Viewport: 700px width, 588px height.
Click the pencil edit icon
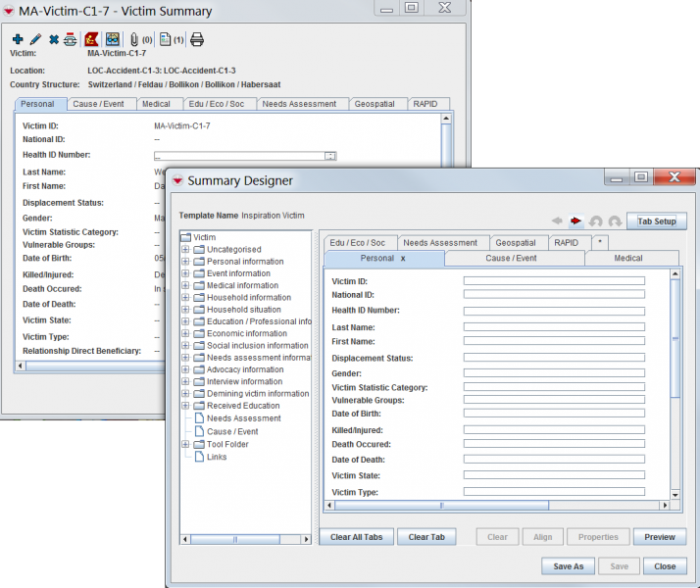pyautogui.click(x=35, y=40)
